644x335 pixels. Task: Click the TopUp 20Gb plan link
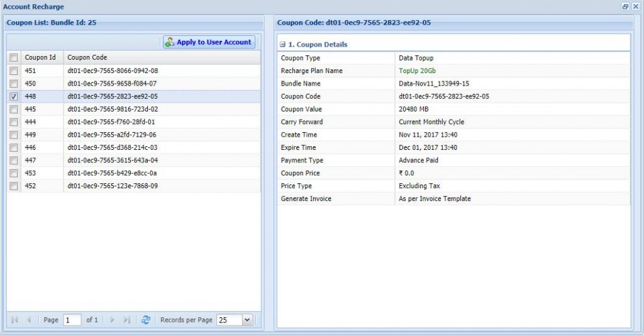[x=417, y=71]
